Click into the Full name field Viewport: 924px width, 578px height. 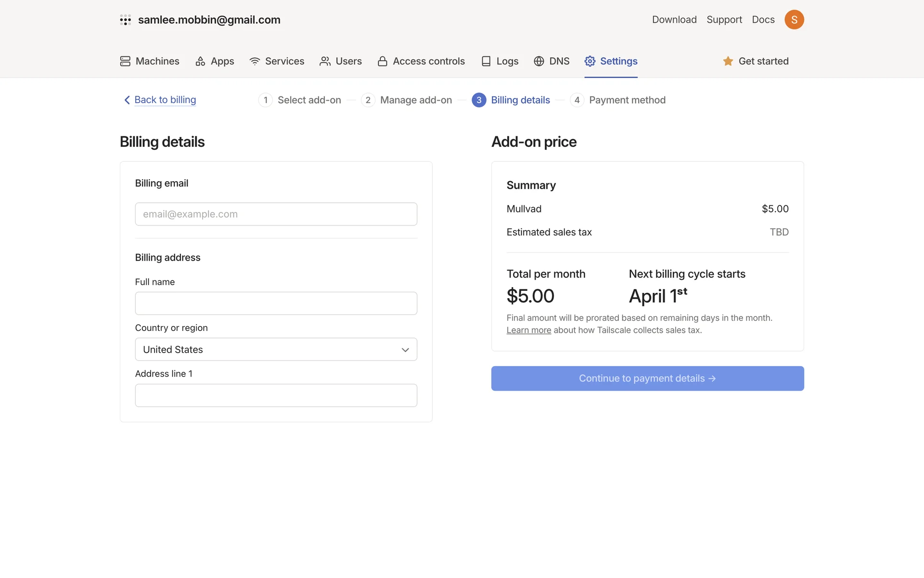point(276,303)
